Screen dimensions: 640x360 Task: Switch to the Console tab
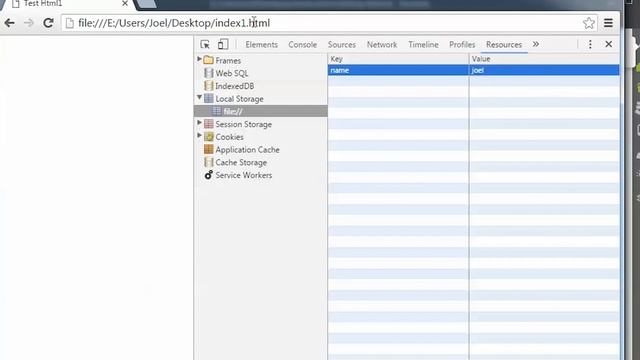click(x=302, y=44)
